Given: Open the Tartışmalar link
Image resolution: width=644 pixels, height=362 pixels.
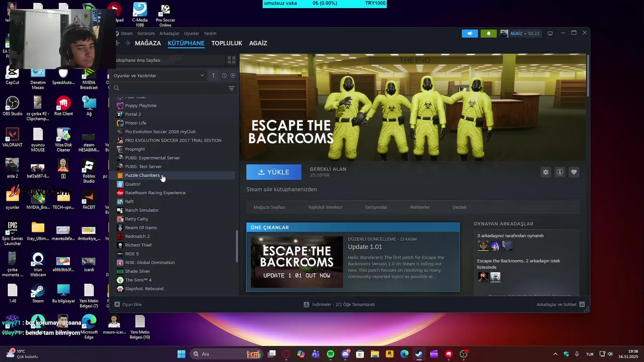Looking at the screenshot, I should click(376, 207).
